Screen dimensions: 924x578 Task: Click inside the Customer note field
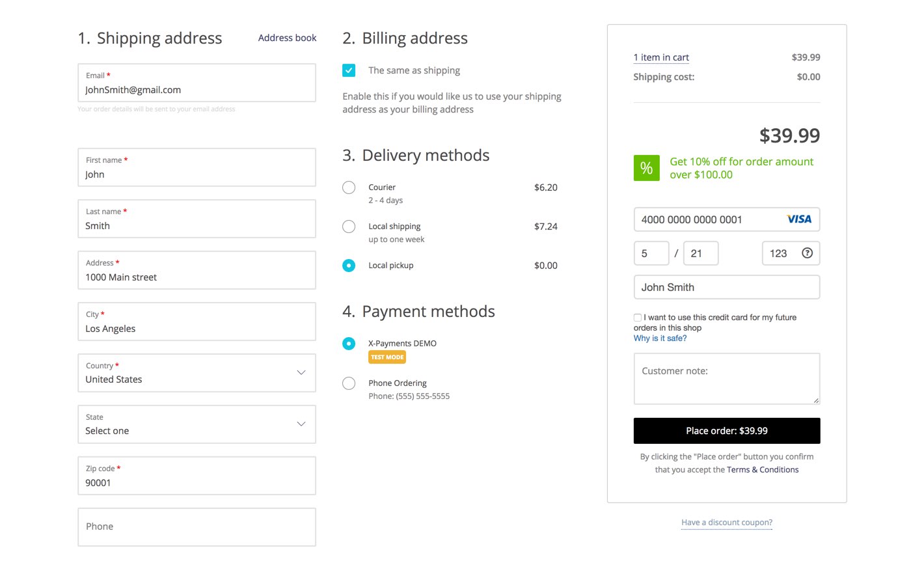[x=726, y=379]
